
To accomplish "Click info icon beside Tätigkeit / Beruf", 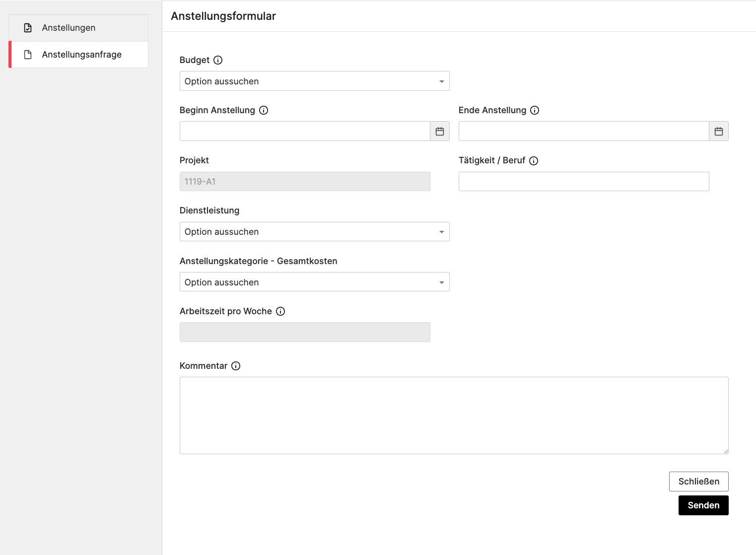I will pyautogui.click(x=534, y=161).
